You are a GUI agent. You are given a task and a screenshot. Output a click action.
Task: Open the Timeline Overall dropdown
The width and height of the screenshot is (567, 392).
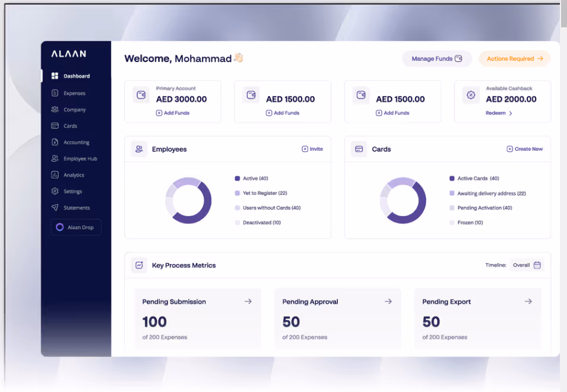pyautogui.click(x=527, y=265)
